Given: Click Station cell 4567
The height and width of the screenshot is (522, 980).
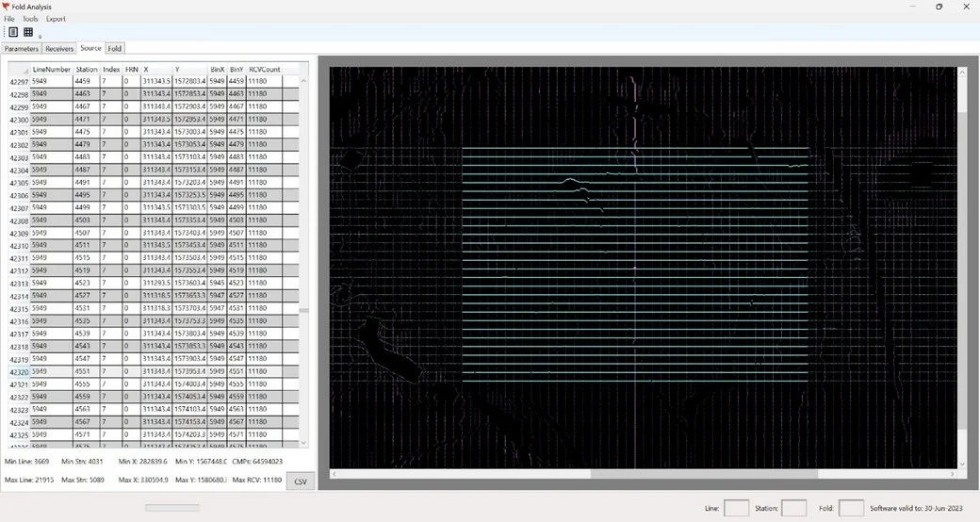Looking at the screenshot, I should 87,421.
